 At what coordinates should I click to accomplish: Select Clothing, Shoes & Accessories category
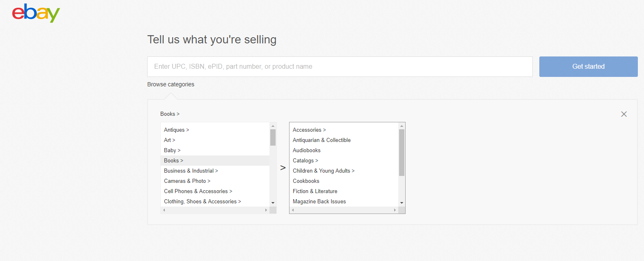[202, 202]
